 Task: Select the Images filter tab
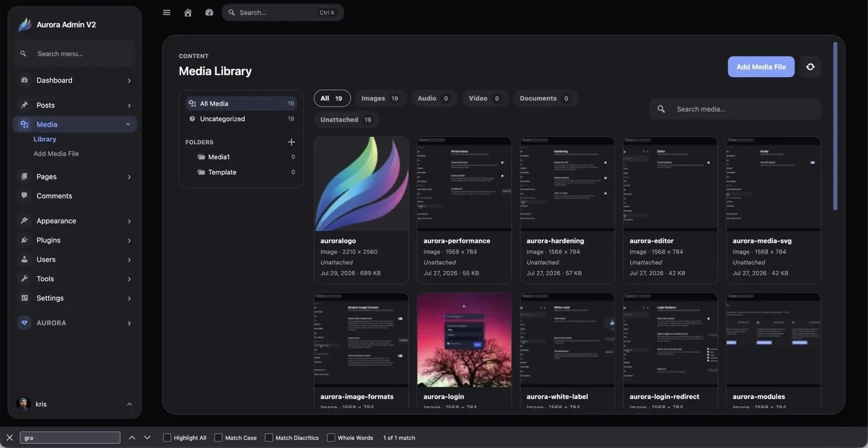(x=380, y=98)
